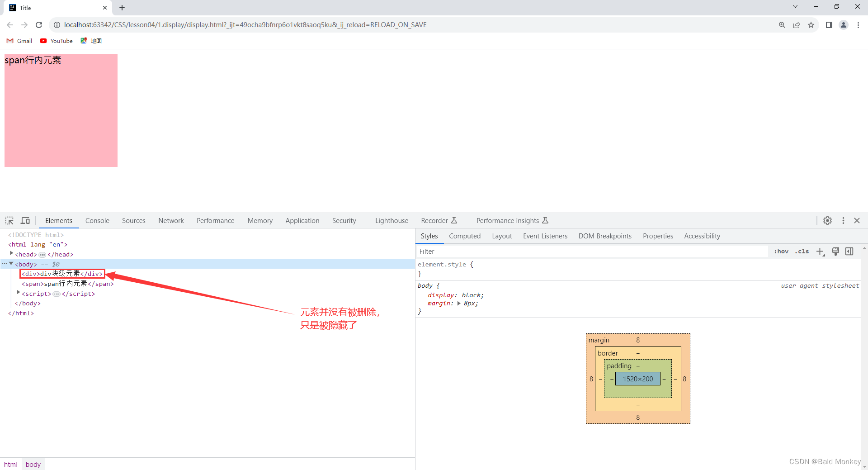Viewport: 868px width, 470px height.
Task: Open DevTools customize three-dot menu
Action: 843,220
